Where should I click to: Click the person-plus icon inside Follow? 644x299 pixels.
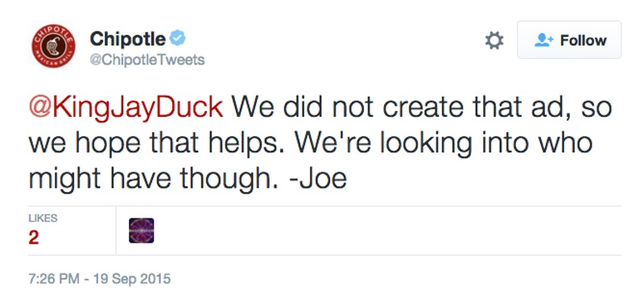click(x=544, y=40)
